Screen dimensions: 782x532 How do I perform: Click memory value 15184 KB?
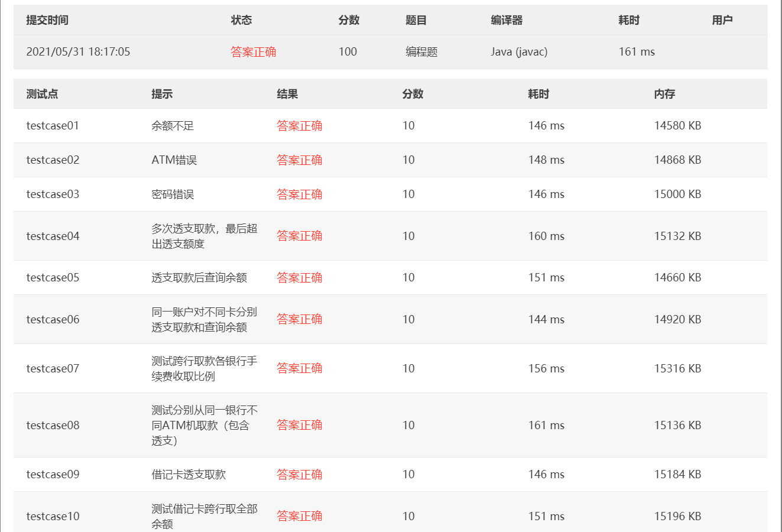click(677, 475)
